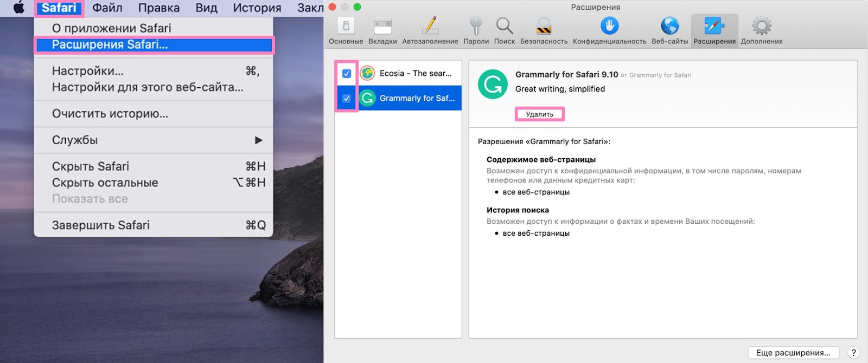Open help with the question mark button
The width and height of the screenshot is (868, 363).
tap(853, 353)
